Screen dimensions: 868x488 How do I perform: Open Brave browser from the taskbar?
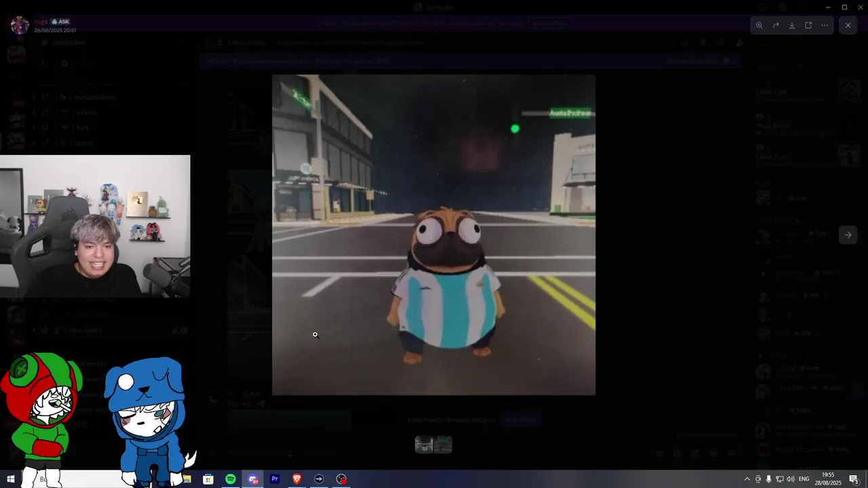tap(297, 479)
